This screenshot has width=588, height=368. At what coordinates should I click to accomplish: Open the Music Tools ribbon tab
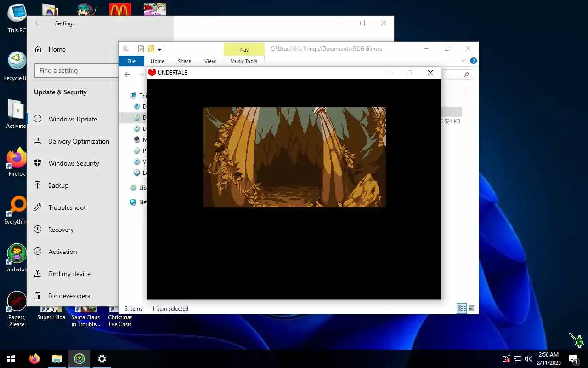(244, 61)
